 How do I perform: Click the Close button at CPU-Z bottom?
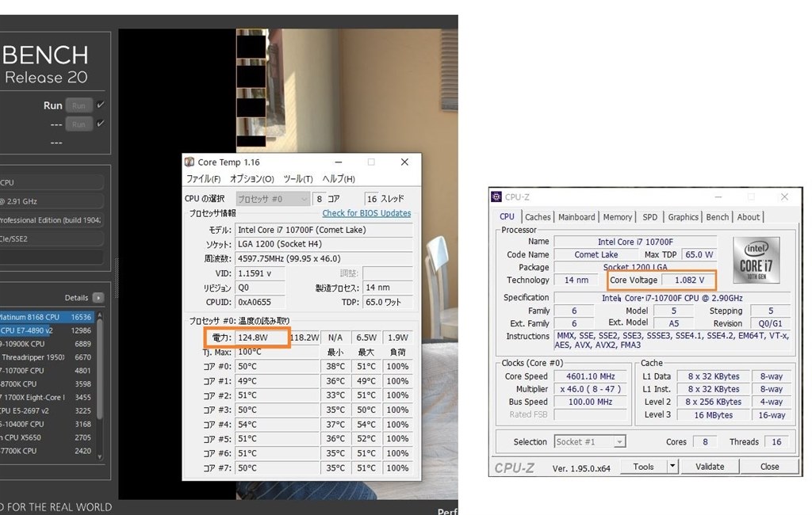(x=769, y=466)
